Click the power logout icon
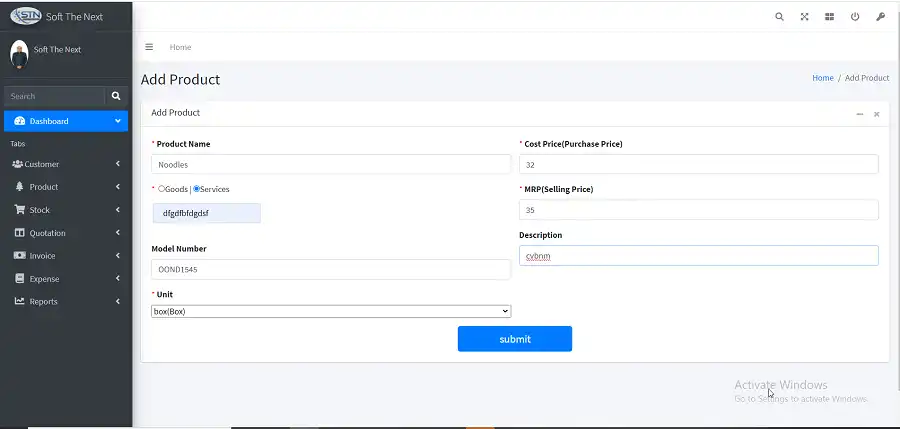 (855, 17)
